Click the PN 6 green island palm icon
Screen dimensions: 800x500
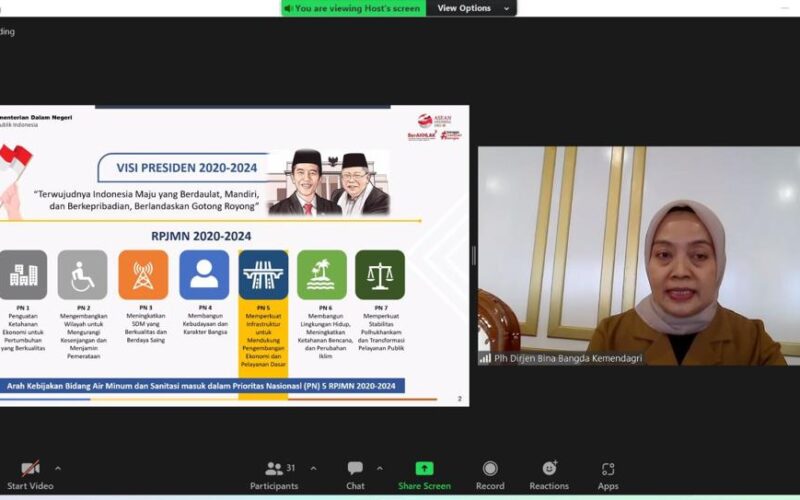322,274
